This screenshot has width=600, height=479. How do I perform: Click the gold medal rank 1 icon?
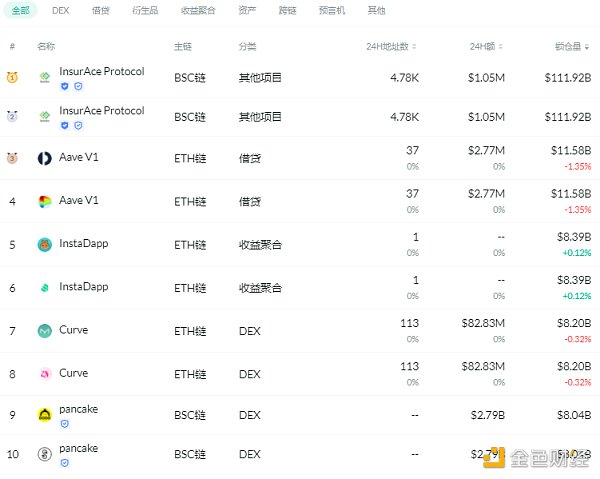pyautogui.click(x=12, y=77)
